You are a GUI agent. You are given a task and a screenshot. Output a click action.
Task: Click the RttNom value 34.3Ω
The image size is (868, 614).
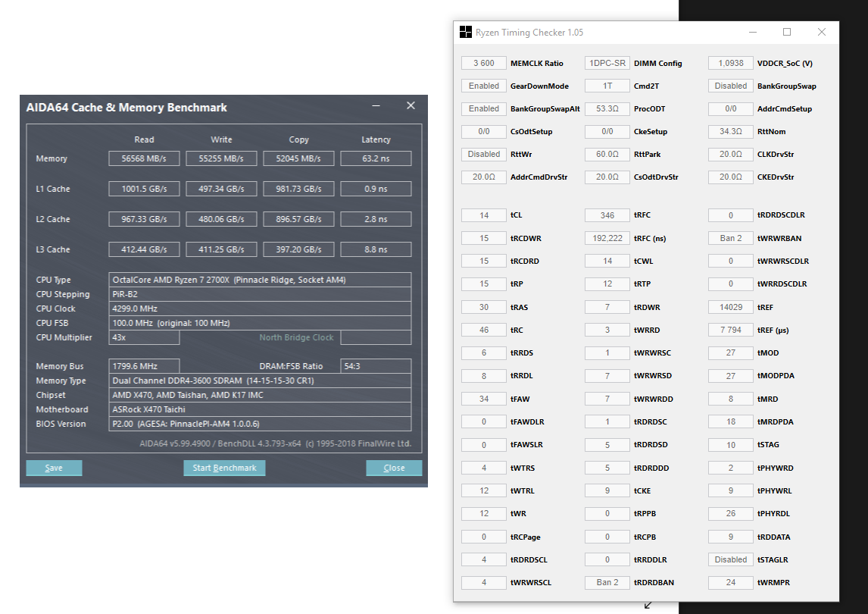(731, 131)
